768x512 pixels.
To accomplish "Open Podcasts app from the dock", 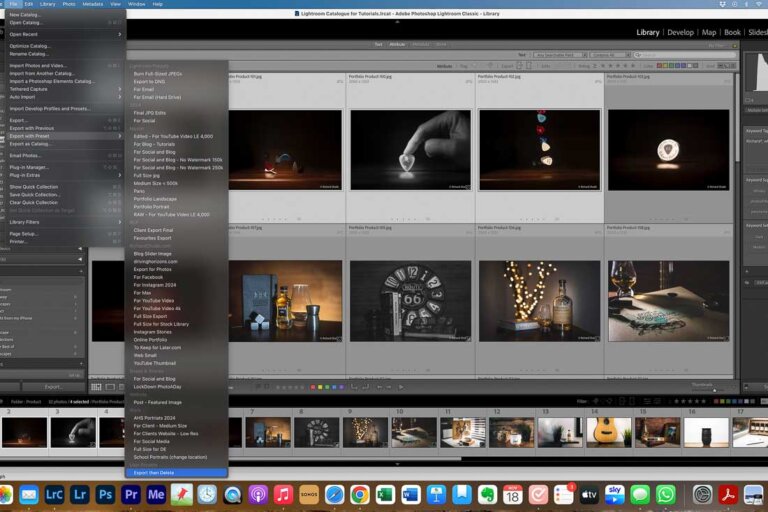I will tap(258, 495).
